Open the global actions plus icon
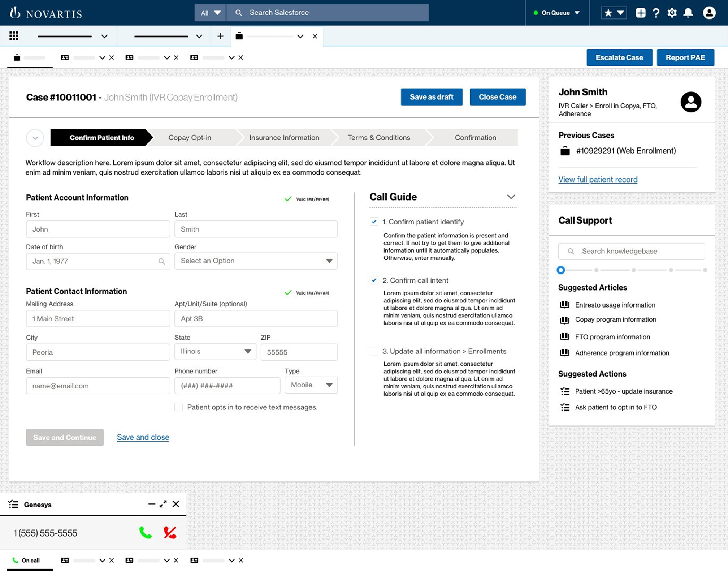The height and width of the screenshot is (571, 728). (641, 13)
